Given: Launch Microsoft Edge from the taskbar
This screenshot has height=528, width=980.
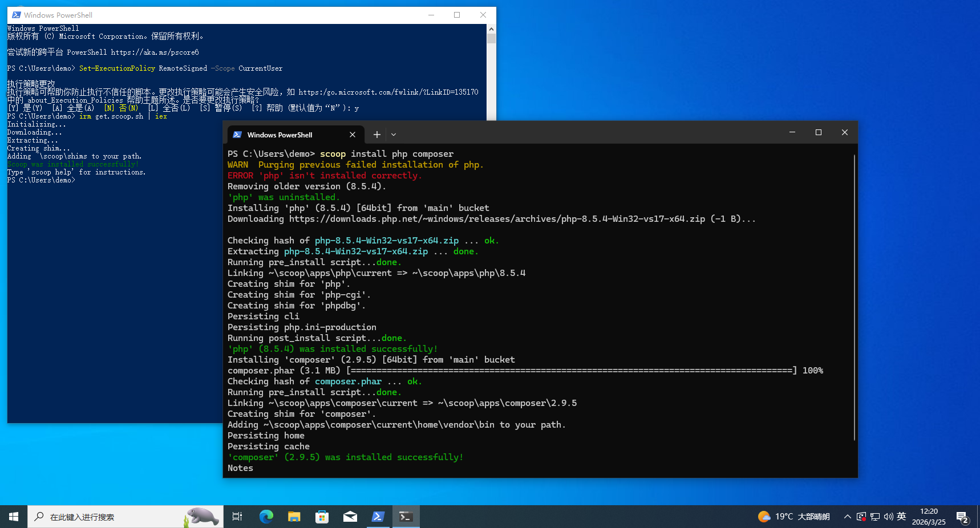Looking at the screenshot, I should (266, 517).
